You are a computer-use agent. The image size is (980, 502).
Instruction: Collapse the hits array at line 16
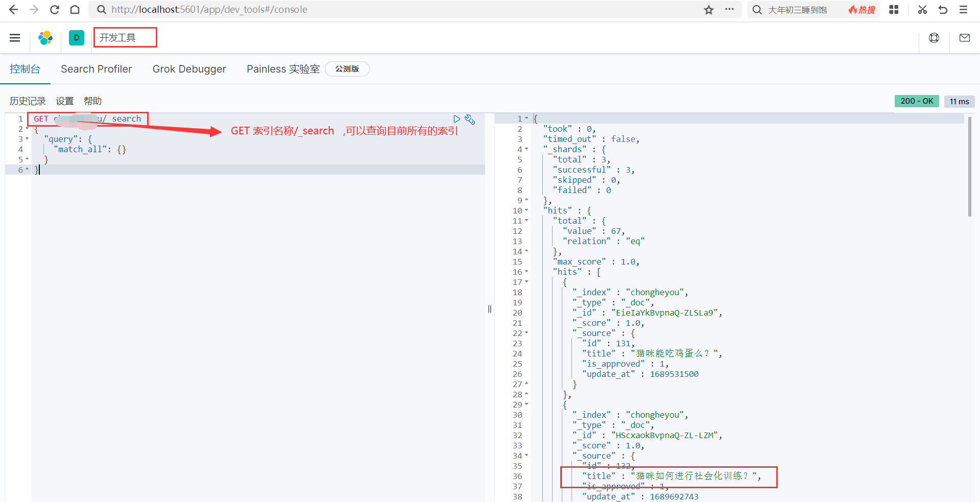[x=527, y=272]
